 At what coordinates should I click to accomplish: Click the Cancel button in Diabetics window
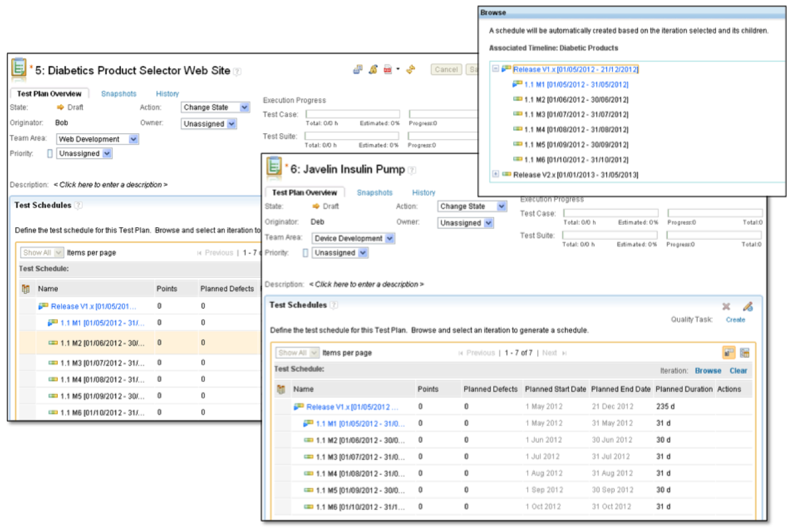point(447,69)
